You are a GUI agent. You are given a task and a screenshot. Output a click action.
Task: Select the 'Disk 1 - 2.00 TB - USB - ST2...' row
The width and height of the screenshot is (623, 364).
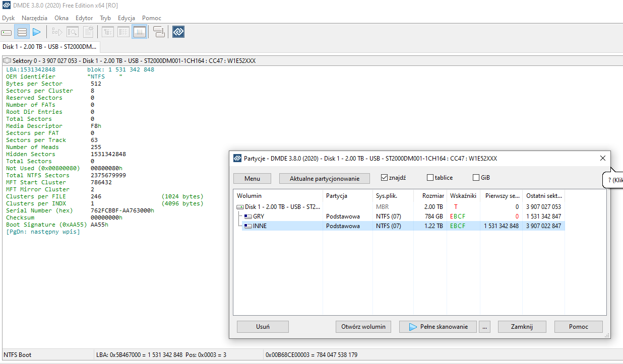pyautogui.click(x=399, y=207)
